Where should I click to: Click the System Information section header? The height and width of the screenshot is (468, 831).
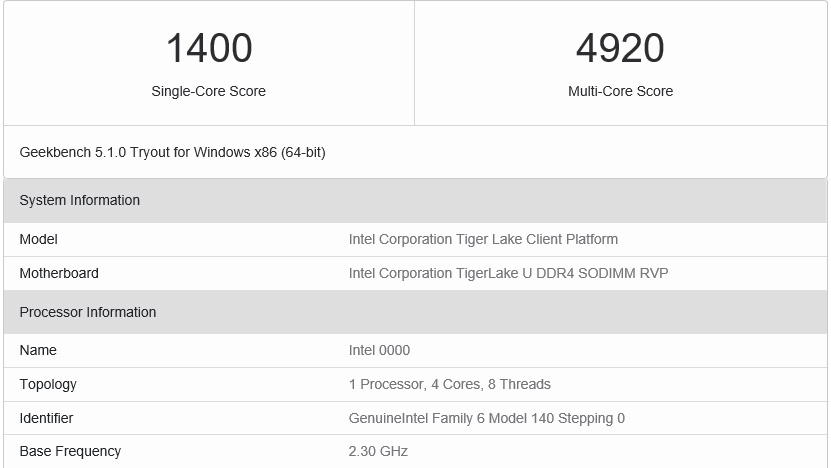point(80,200)
